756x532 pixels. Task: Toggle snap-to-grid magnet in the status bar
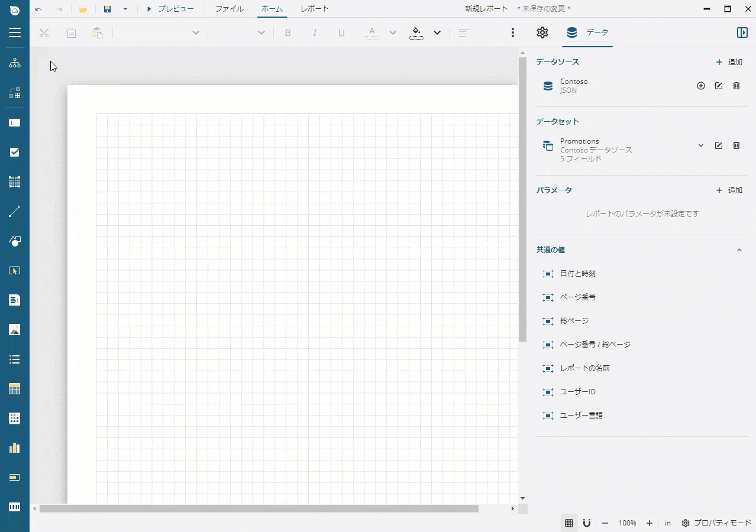click(587, 523)
